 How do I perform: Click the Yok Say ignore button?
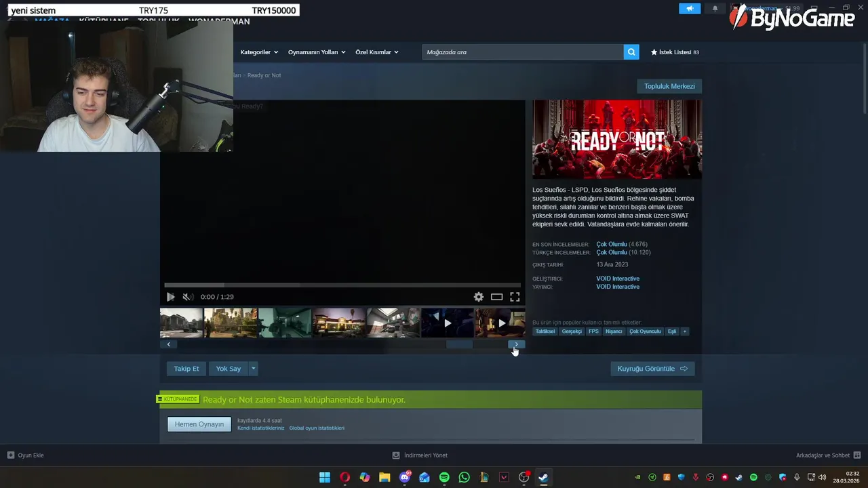(229, 369)
